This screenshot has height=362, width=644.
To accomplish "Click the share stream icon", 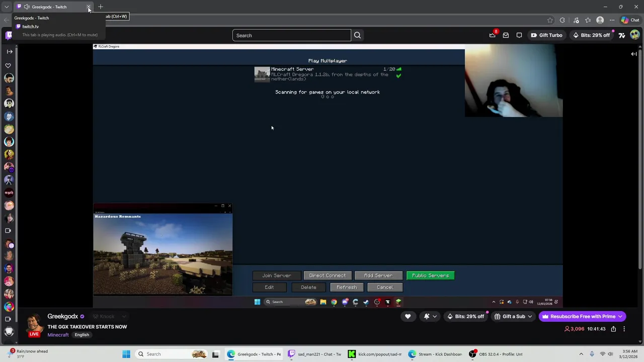I will (613, 329).
